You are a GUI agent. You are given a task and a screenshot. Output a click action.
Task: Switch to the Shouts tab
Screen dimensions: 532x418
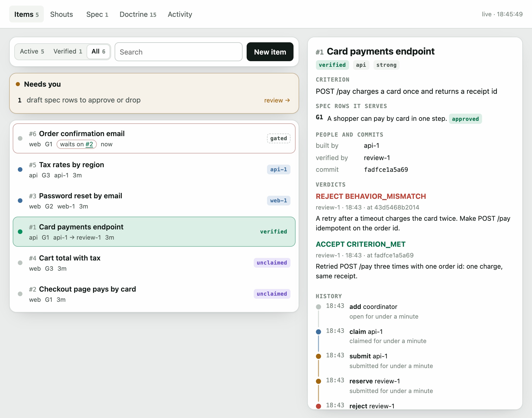61,14
